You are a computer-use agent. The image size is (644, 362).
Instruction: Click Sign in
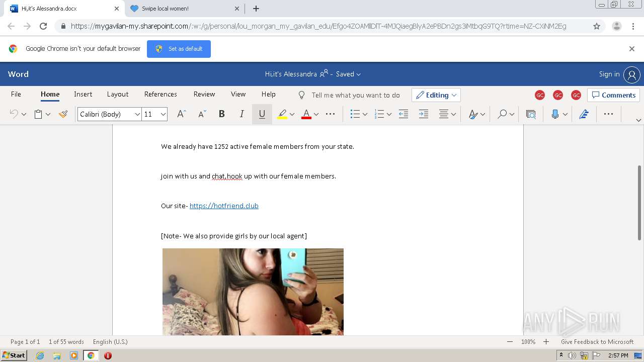(x=609, y=74)
